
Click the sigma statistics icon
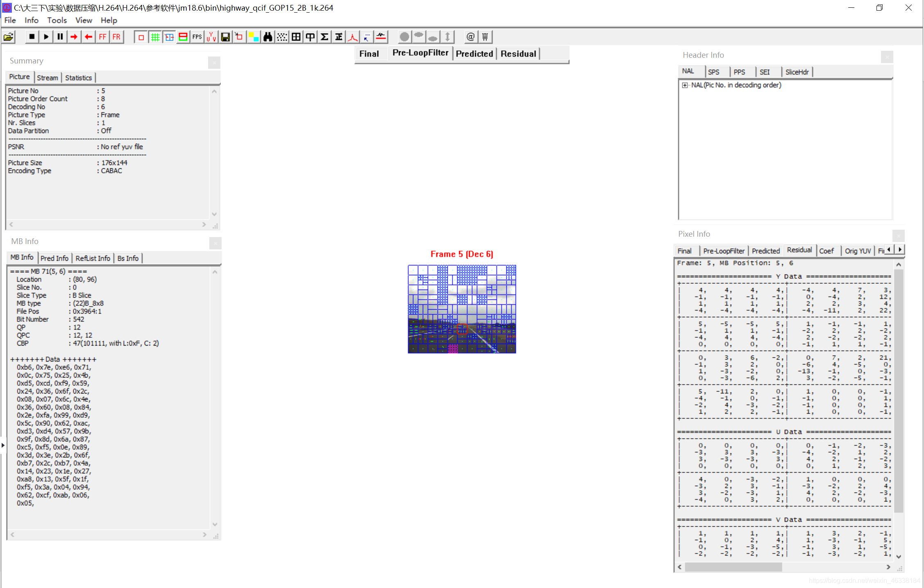324,37
